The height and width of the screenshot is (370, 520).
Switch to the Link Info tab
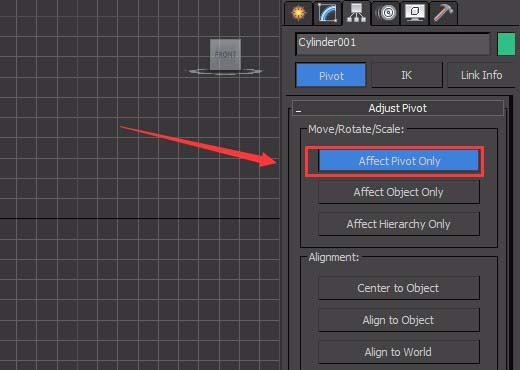(481, 75)
